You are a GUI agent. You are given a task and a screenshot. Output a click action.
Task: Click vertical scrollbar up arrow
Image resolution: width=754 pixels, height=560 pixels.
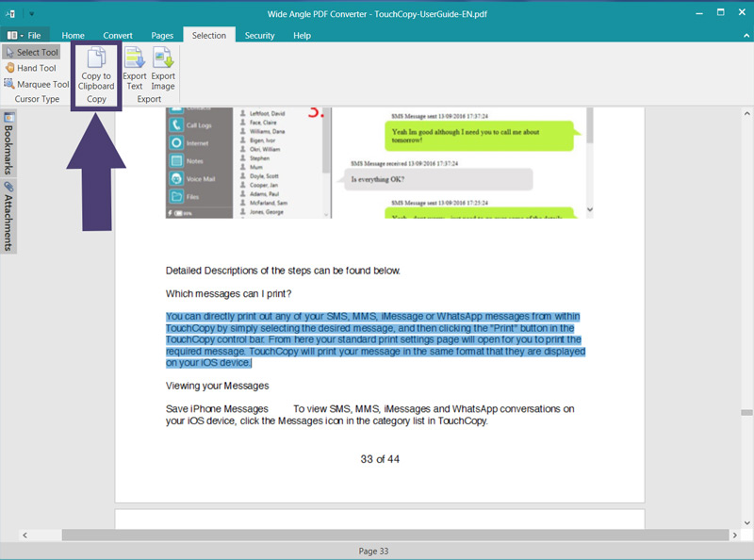(x=746, y=114)
